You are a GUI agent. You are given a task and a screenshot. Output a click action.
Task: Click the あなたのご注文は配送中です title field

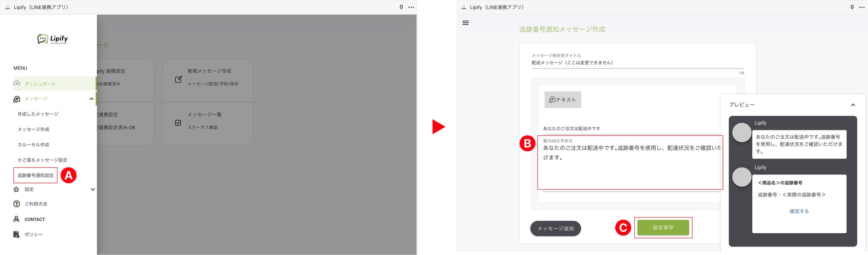[x=631, y=129]
